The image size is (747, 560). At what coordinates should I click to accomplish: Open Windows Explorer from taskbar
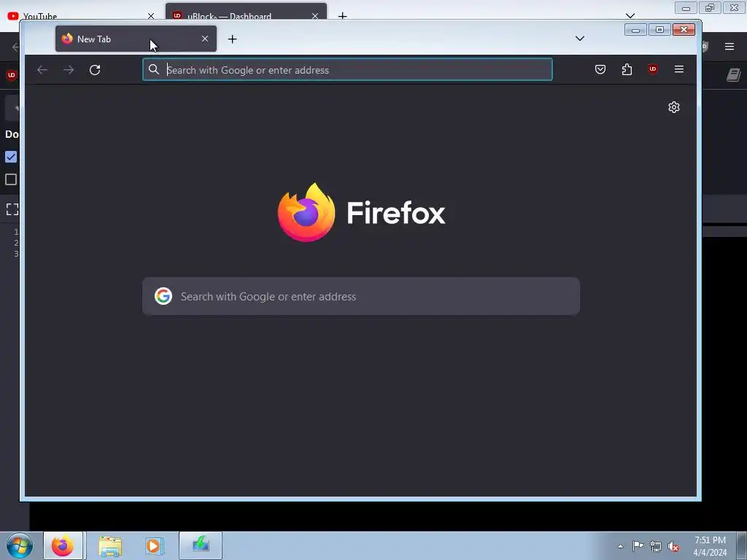110,546
